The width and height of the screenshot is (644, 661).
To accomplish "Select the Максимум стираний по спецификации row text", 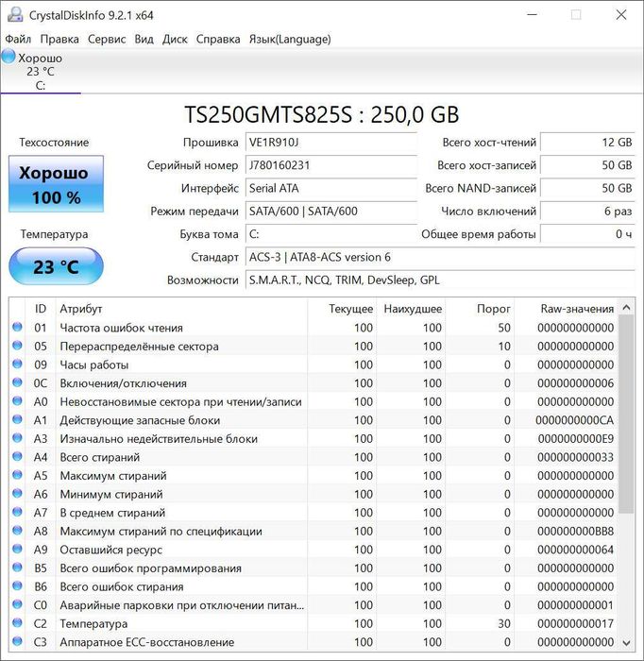I will pyautogui.click(x=161, y=531).
